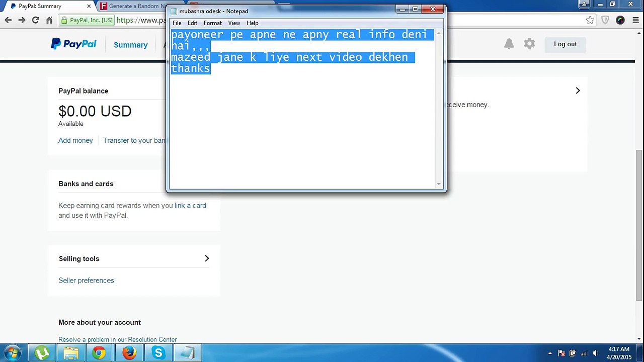Image resolution: width=644 pixels, height=362 pixels.
Task: Open Firefox from the taskbar
Action: tap(129, 353)
